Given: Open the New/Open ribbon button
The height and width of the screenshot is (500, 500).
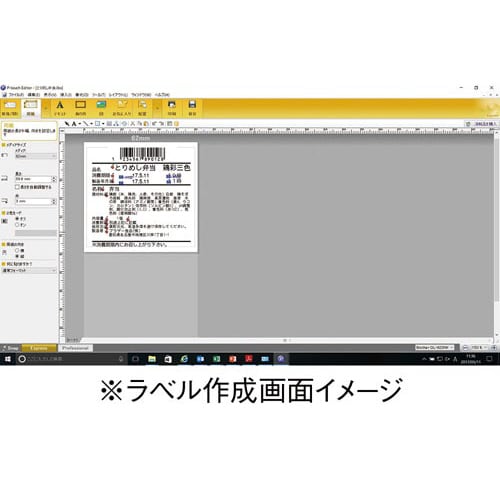Looking at the screenshot, I should point(10,108).
